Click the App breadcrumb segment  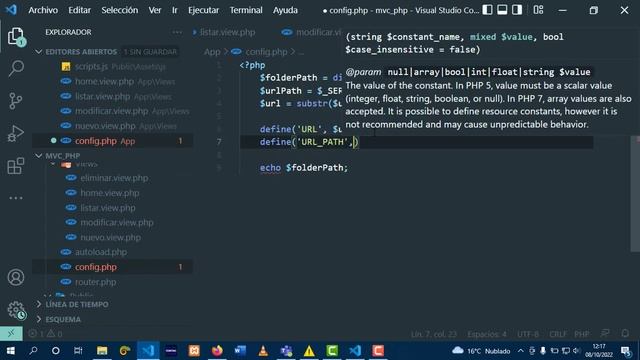212,52
